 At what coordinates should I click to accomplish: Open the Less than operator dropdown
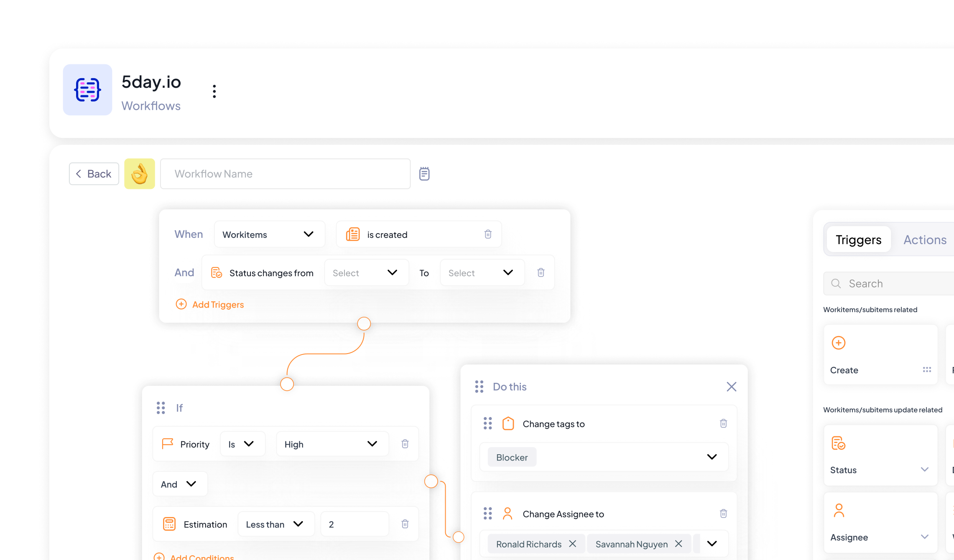click(276, 524)
